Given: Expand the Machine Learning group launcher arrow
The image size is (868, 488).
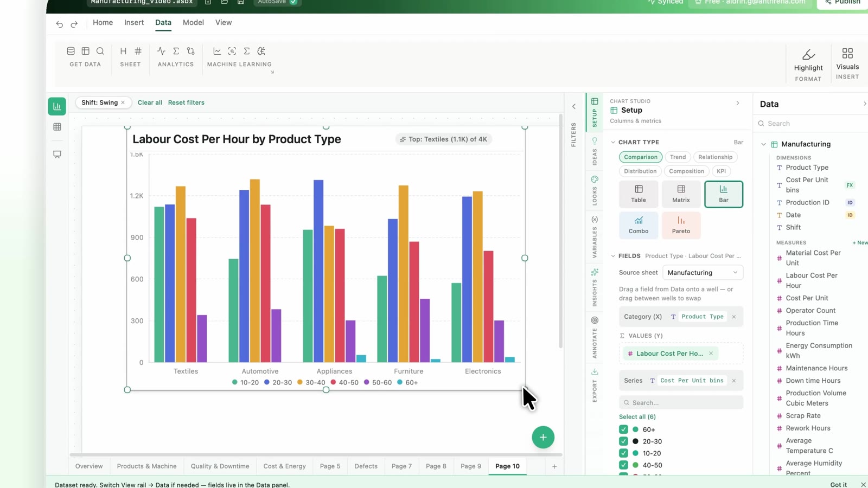Looking at the screenshot, I should click(272, 72).
